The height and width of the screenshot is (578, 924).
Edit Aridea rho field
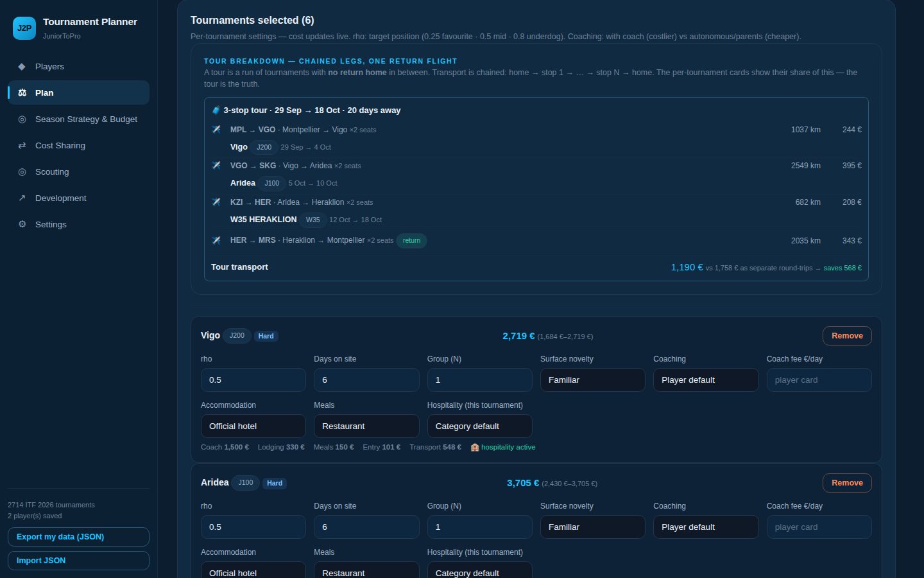(x=253, y=527)
